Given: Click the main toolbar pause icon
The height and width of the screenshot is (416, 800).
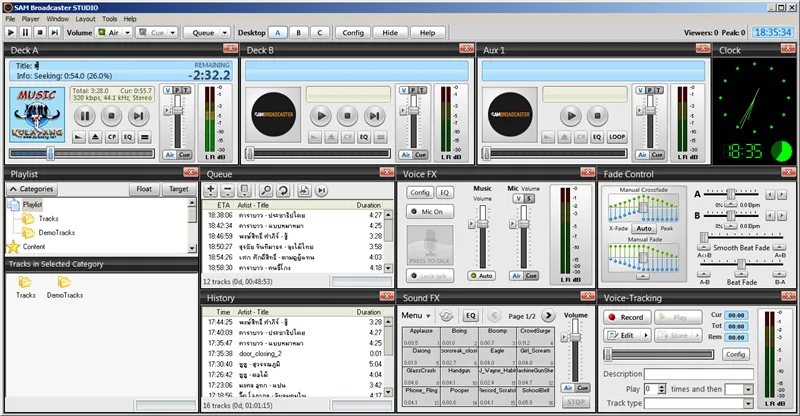Looking at the screenshot, I should pyautogui.click(x=25, y=32).
